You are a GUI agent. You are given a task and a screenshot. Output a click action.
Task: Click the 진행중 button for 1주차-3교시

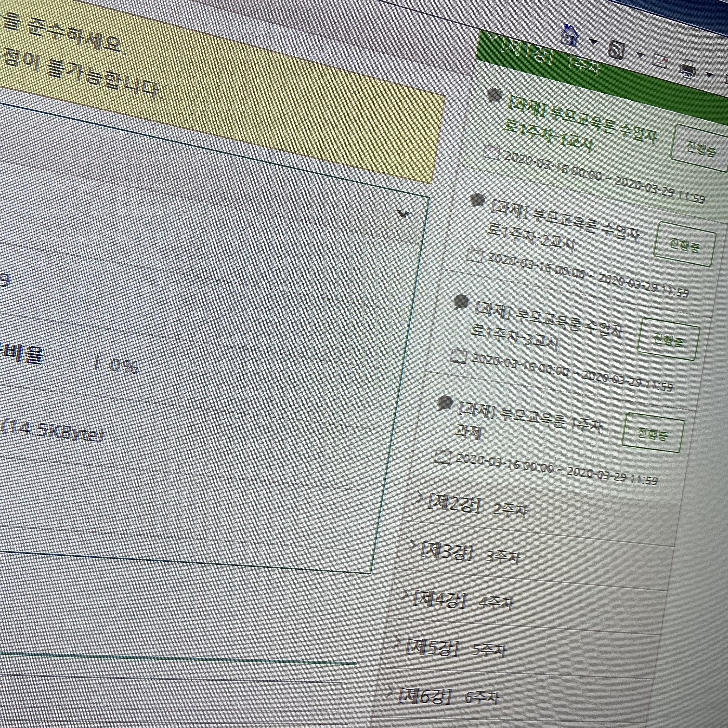(x=668, y=339)
